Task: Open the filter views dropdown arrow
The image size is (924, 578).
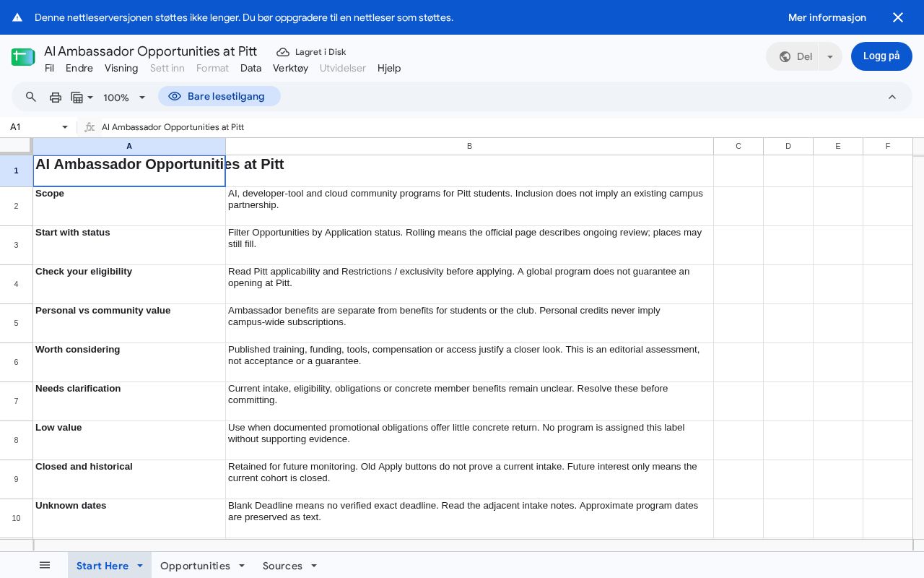Action: pos(90,97)
